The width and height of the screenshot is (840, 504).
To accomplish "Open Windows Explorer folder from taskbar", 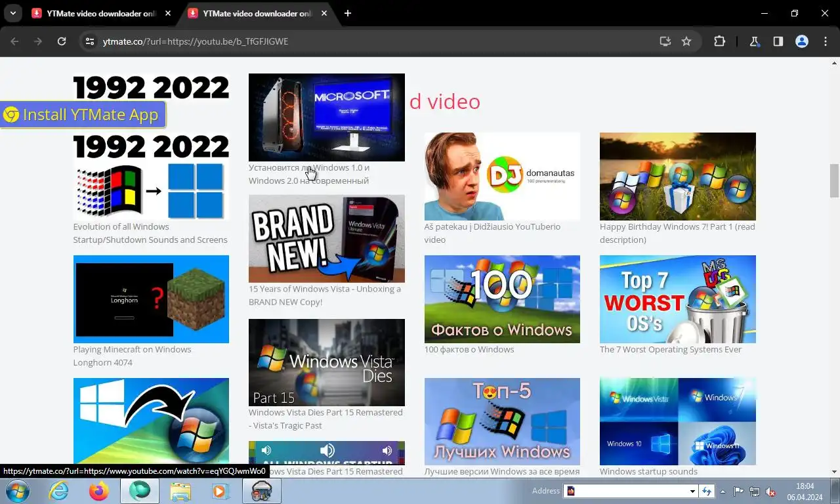I will pyautogui.click(x=180, y=491).
